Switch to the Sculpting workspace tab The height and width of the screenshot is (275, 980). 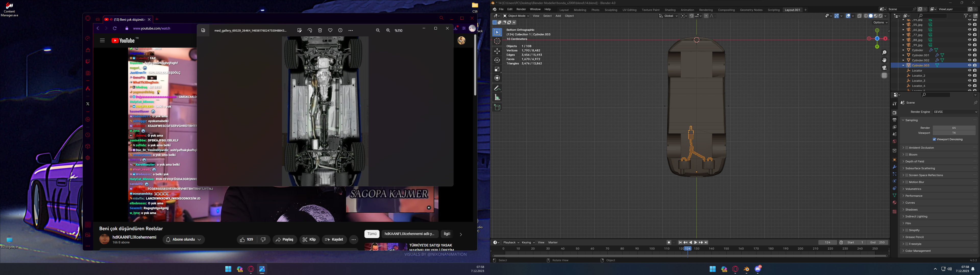click(x=611, y=10)
